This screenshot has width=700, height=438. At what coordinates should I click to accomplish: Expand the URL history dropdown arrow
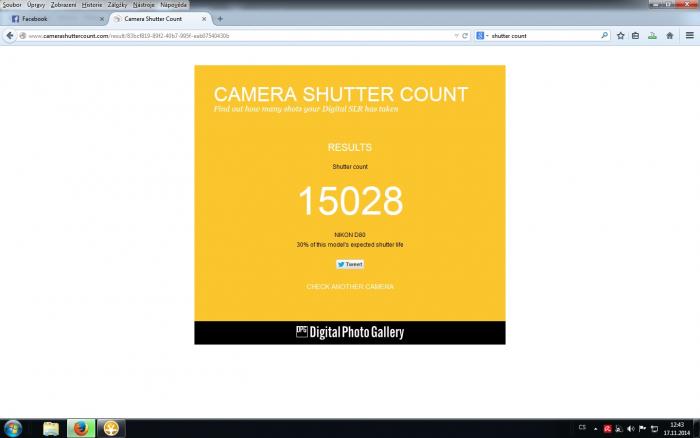click(x=456, y=36)
